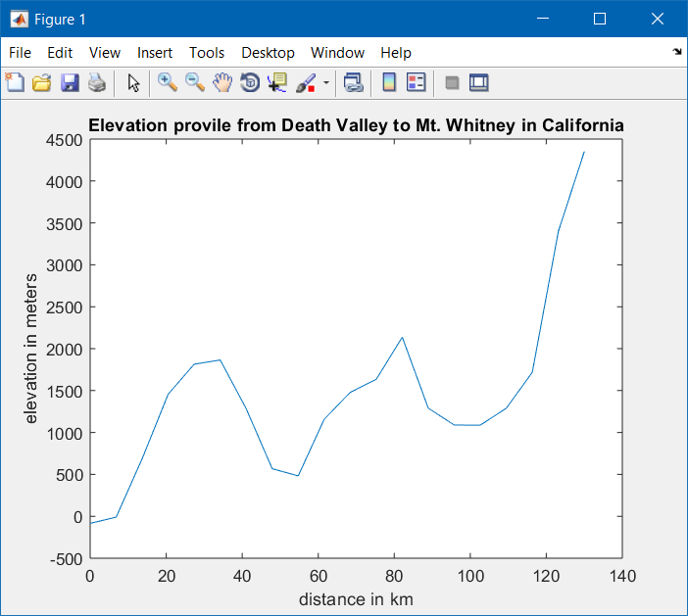Select the Zoom Out tool

tap(195, 83)
